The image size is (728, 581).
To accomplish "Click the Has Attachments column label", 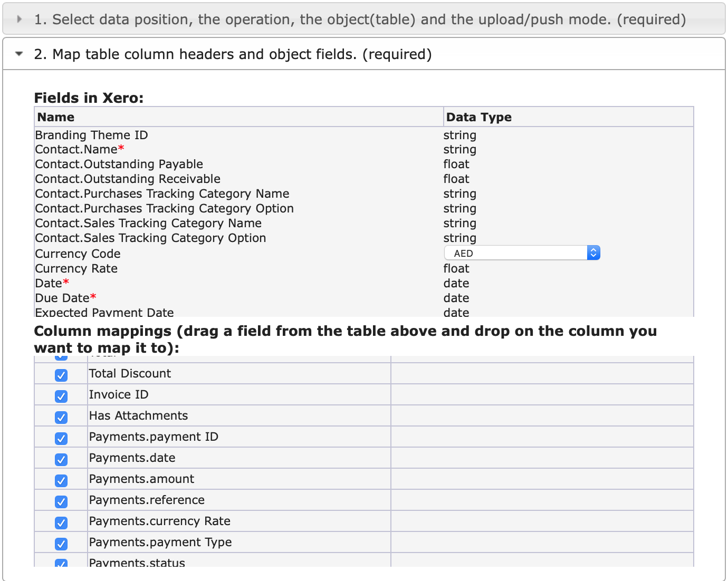I will [x=138, y=415].
